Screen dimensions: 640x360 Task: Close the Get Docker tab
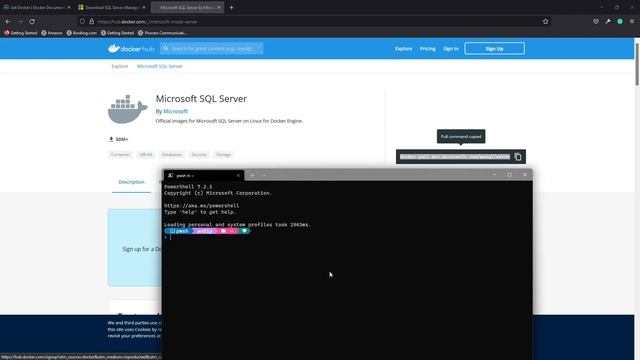[x=69, y=7]
